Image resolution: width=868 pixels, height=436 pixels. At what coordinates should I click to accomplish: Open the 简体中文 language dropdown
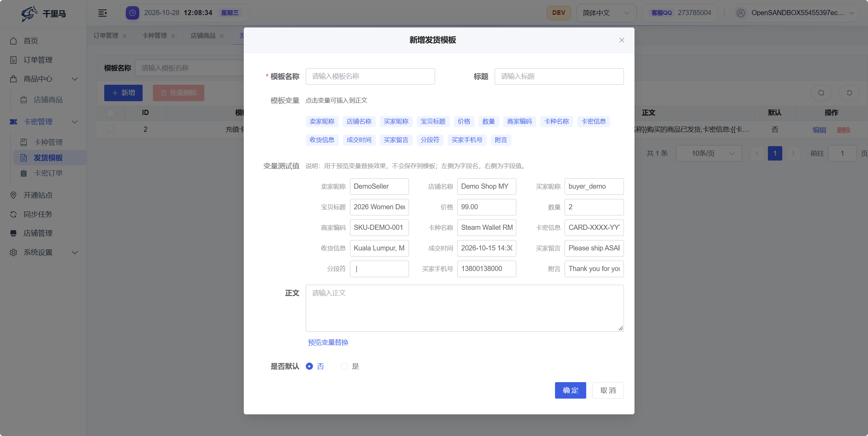point(606,13)
